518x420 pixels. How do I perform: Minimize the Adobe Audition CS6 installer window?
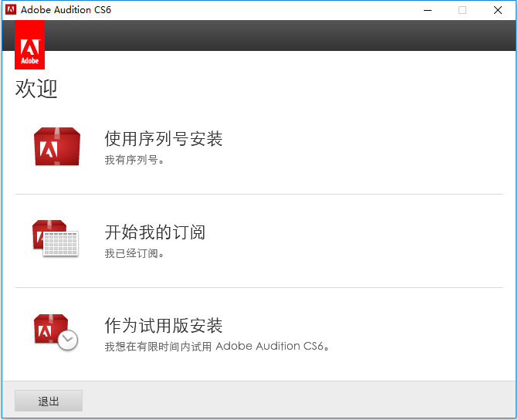tap(428, 10)
